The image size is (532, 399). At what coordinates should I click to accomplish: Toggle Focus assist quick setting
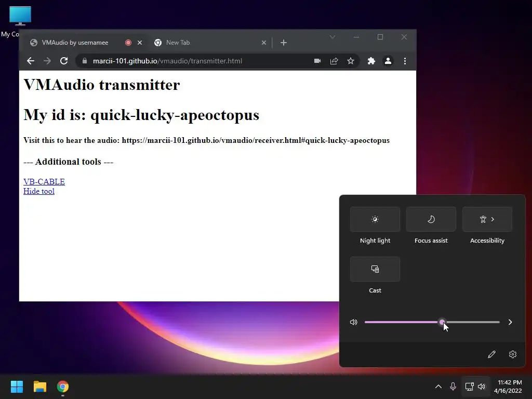click(x=431, y=219)
